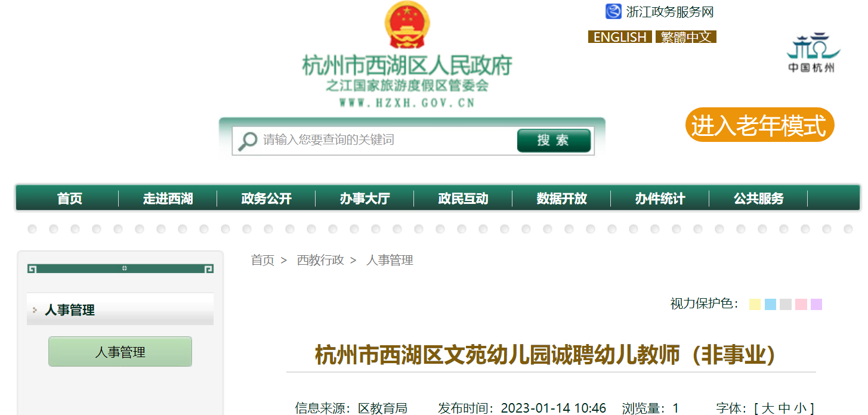Open 浙江政务服务网 link

point(669,12)
